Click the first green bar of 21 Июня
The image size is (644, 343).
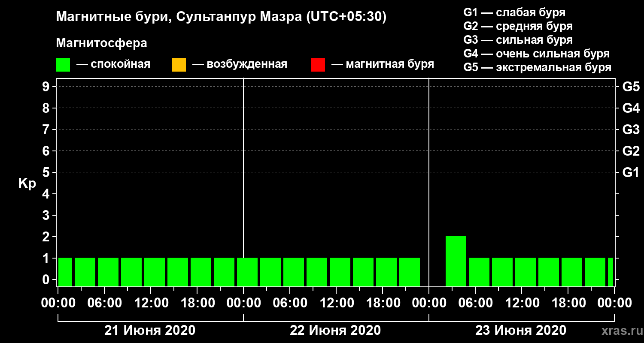(x=65, y=272)
